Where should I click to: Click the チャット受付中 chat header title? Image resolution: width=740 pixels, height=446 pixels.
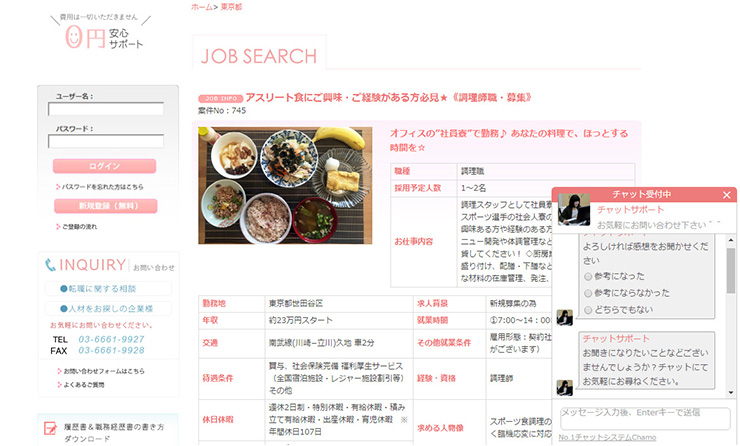641,194
